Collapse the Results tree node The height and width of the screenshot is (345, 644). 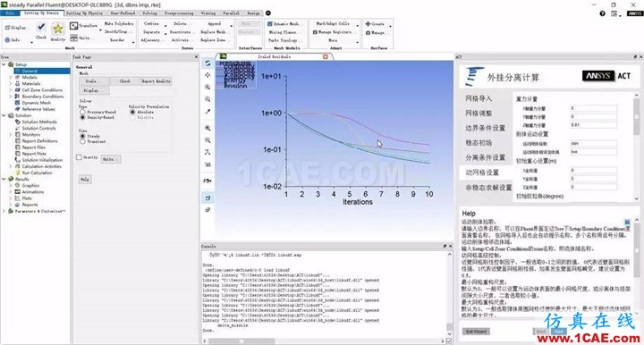point(4,179)
